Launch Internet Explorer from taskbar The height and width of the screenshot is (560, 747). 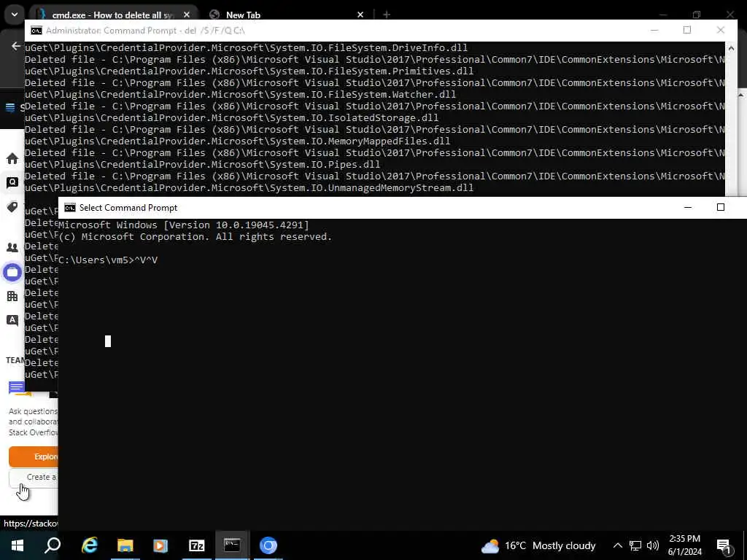pyautogui.click(x=89, y=545)
